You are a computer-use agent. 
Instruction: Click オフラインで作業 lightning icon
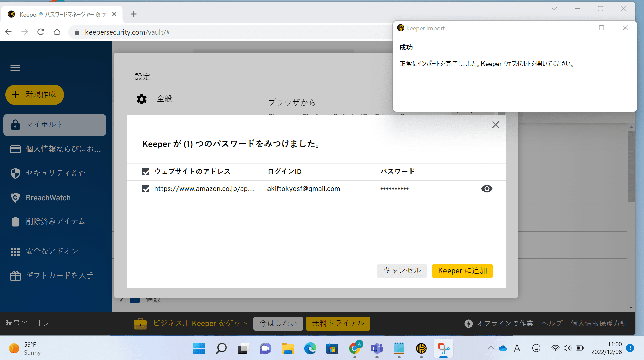click(469, 323)
